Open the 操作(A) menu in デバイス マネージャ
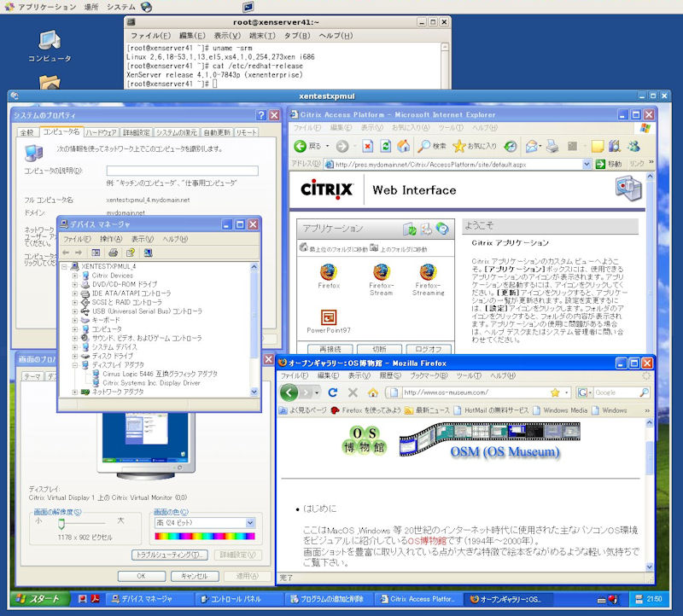 [x=111, y=239]
